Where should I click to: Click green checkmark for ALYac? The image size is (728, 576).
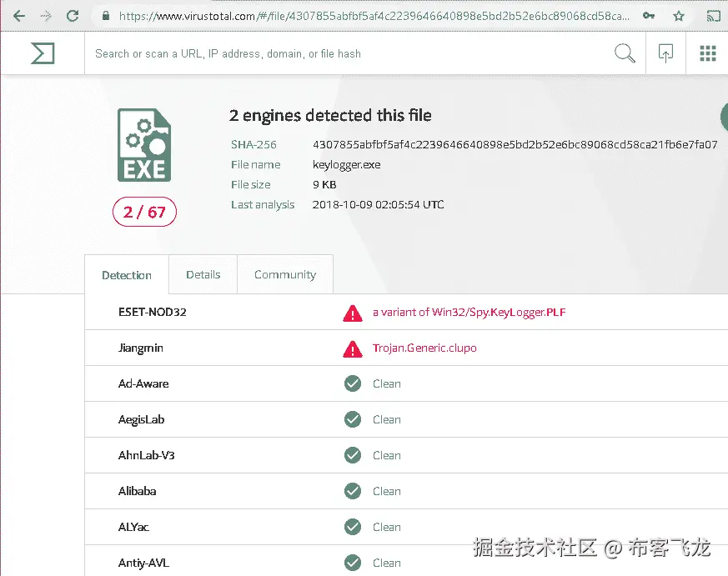click(x=353, y=527)
